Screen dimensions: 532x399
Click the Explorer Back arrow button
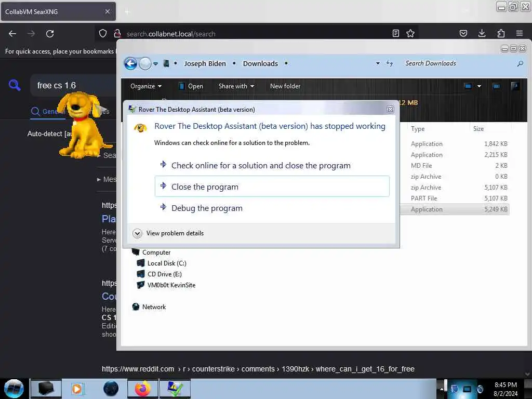click(130, 63)
